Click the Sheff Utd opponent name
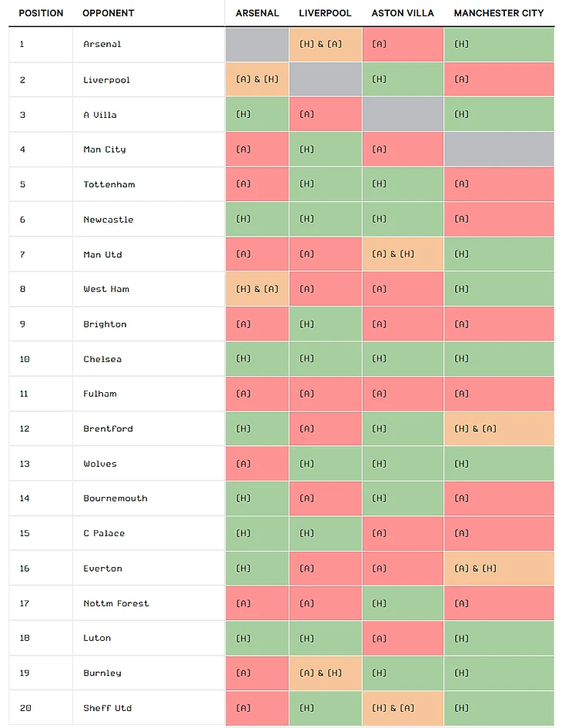562x728 pixels. click(108, 708)
